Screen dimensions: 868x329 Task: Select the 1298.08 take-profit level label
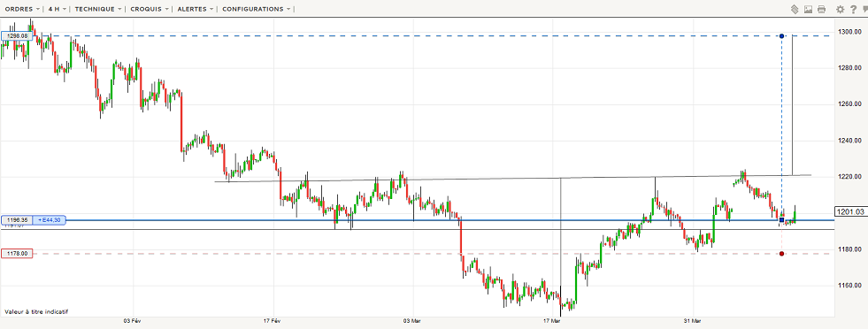click(x=18, y=35)
